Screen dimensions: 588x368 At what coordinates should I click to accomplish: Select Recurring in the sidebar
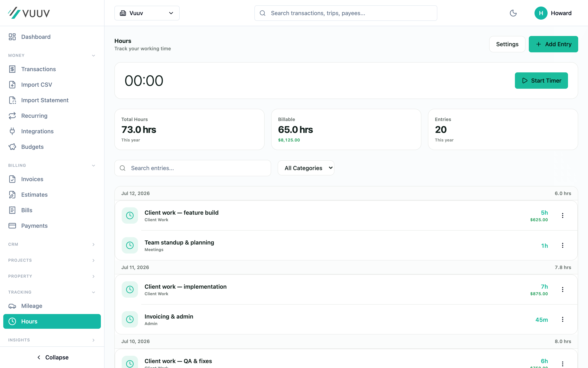pyautogui.click(x=52, y=116)
